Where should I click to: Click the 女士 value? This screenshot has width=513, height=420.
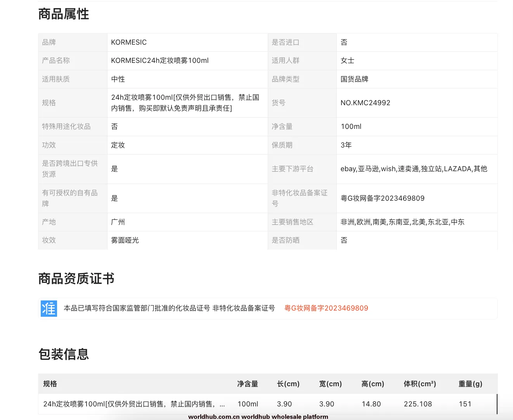click(348, 61)
